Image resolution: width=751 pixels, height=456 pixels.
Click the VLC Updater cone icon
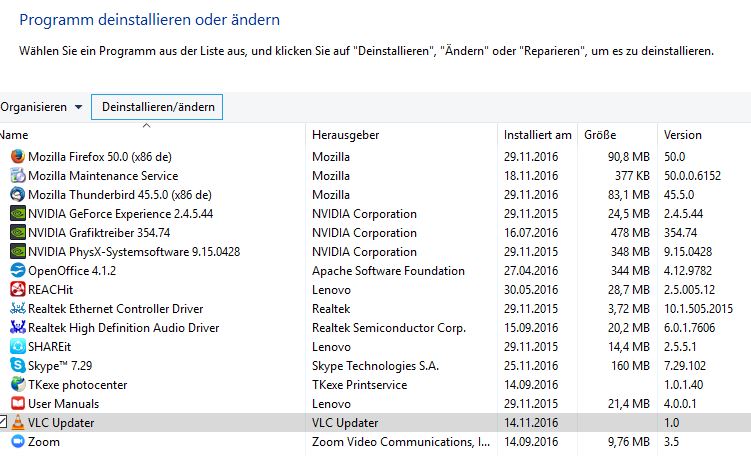[17, 423]
